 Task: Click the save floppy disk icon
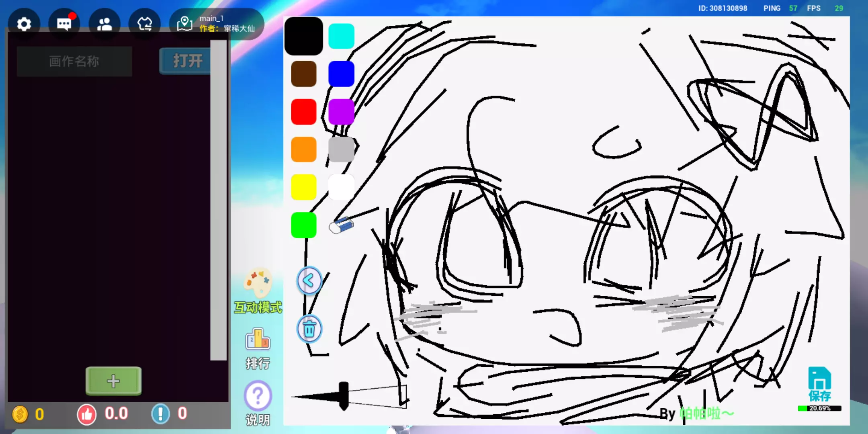point(819,384)
